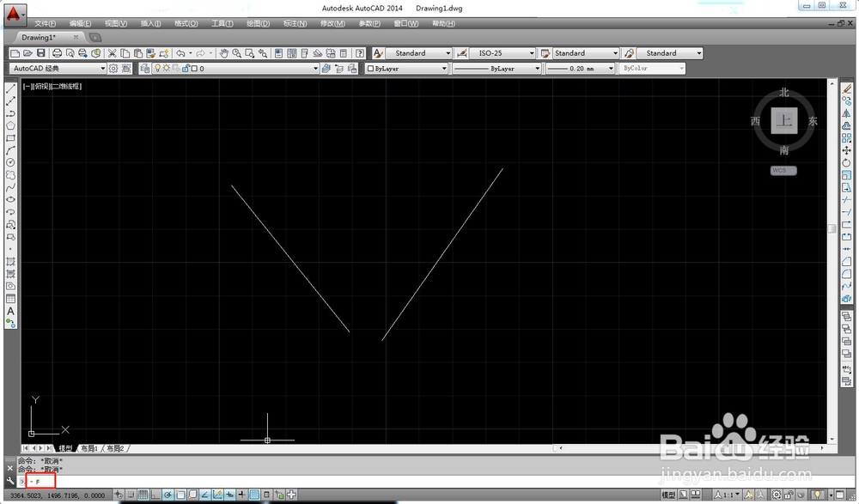Save the drawing with the floppy disk icon
This screenshot has width=859, height=504.
[40, 53]
